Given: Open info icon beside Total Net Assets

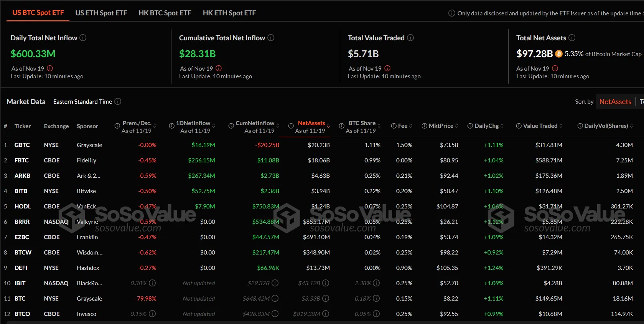Looking at the screenshot, I should tap(572, 38).
